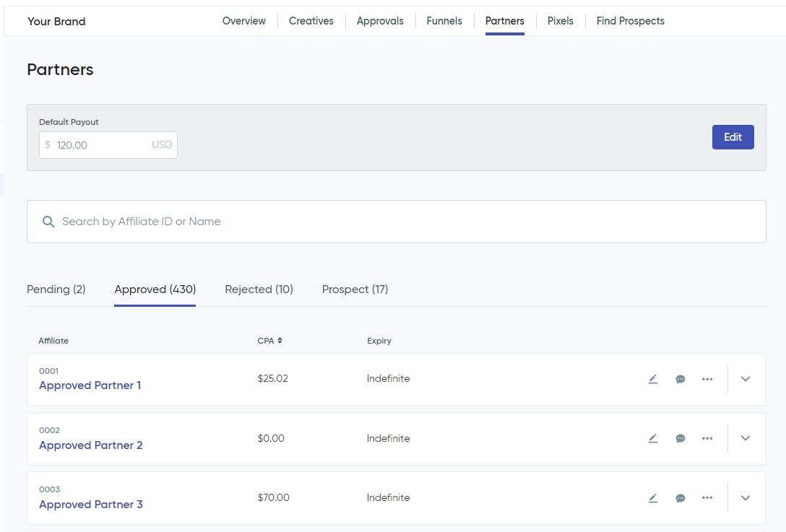
Task: Go to Find Prospects tab
Action: [630, 21]
